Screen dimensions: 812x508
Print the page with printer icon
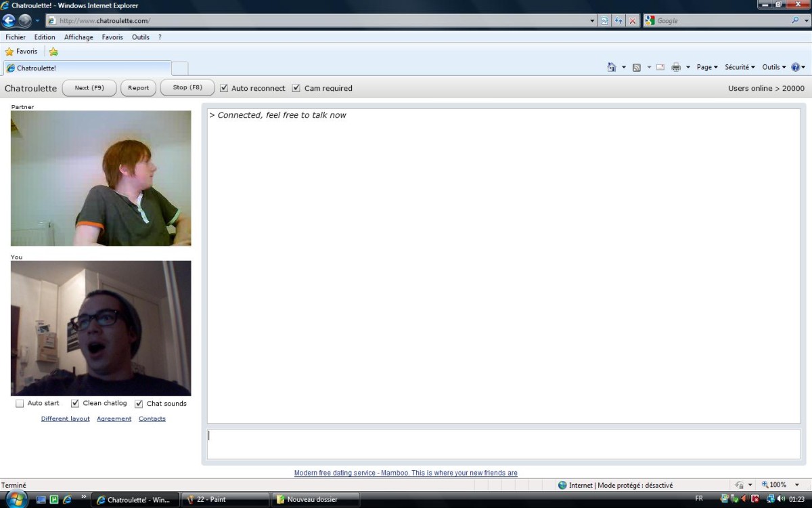click(676, 67)
